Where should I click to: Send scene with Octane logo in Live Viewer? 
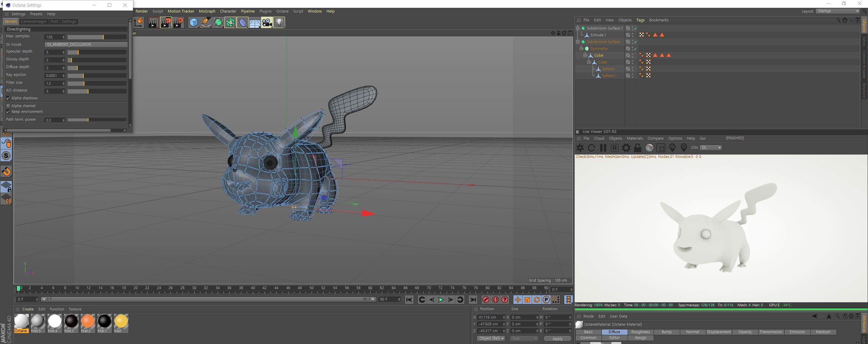pyautogui.click(x=580, y=148)
